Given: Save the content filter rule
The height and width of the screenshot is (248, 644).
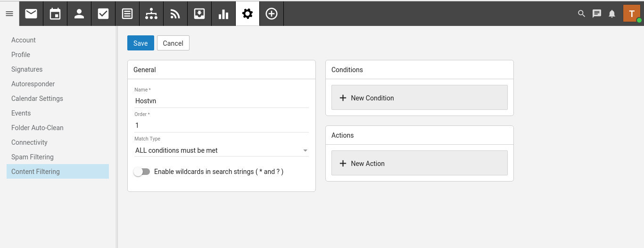Looking at the screenshot, I should pyautogui.click(x=140, y=43).
